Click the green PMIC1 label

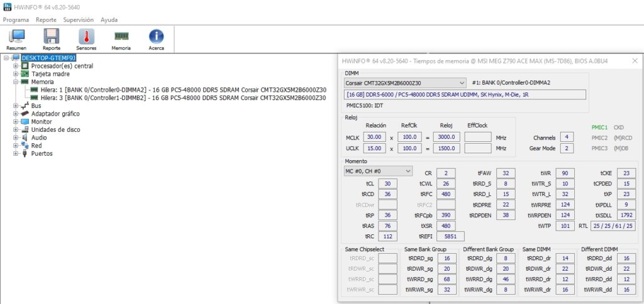(599, 128)
